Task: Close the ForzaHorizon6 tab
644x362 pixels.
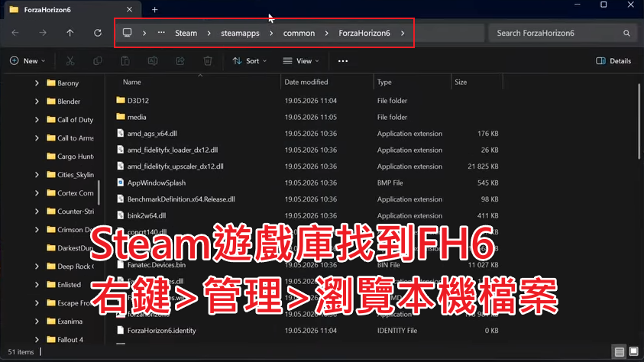Action: (129, 9)
